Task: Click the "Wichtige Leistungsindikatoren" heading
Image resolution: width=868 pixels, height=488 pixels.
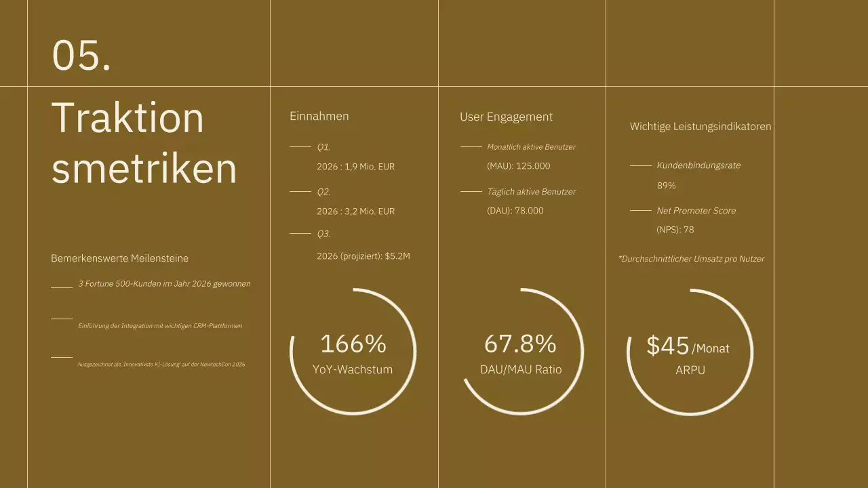Action: coord(700,127)
